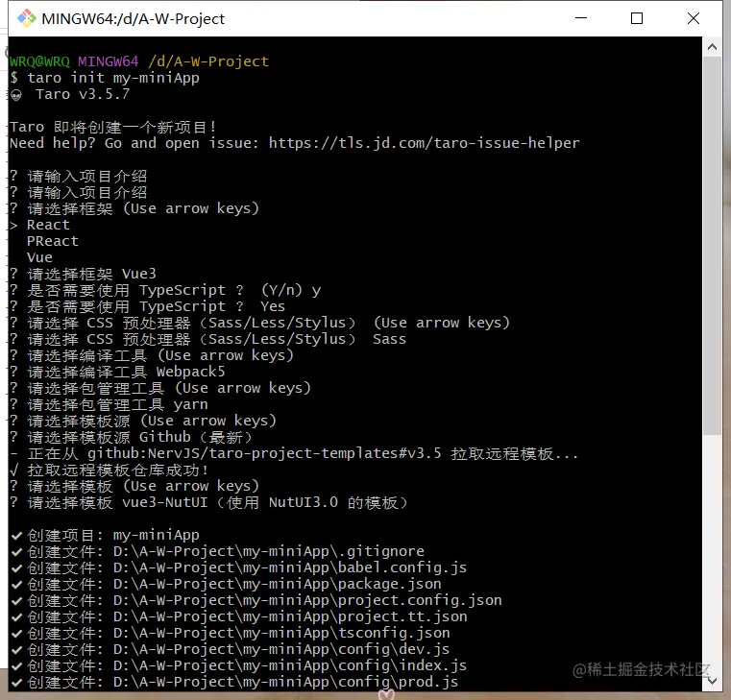Select the Vue framework option
Viewport: 731px width, 700px height.
[x=39, y=257]
